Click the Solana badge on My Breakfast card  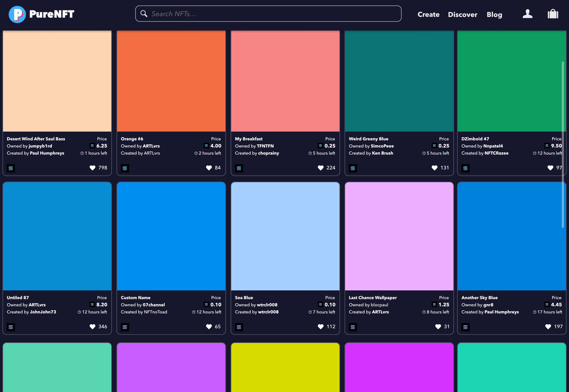point(239,168)
